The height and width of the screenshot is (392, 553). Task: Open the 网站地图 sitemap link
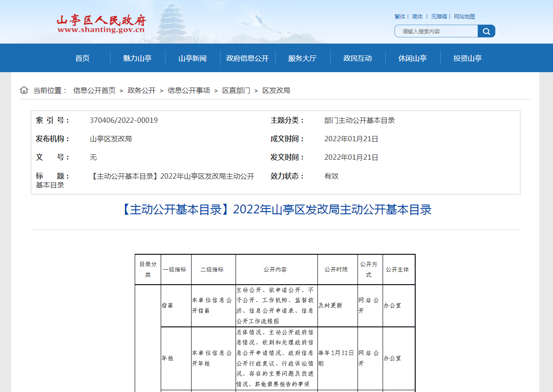[465, 17]
